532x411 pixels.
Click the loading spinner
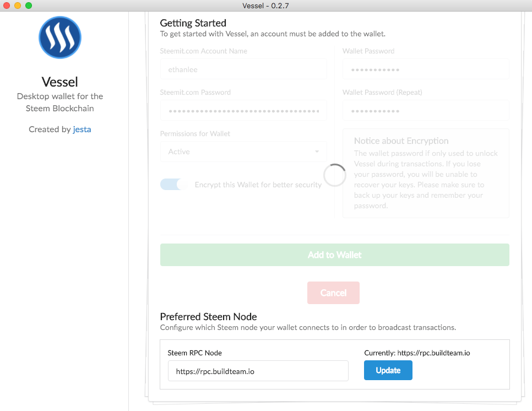pyautogui.click(x=334, y=175)
